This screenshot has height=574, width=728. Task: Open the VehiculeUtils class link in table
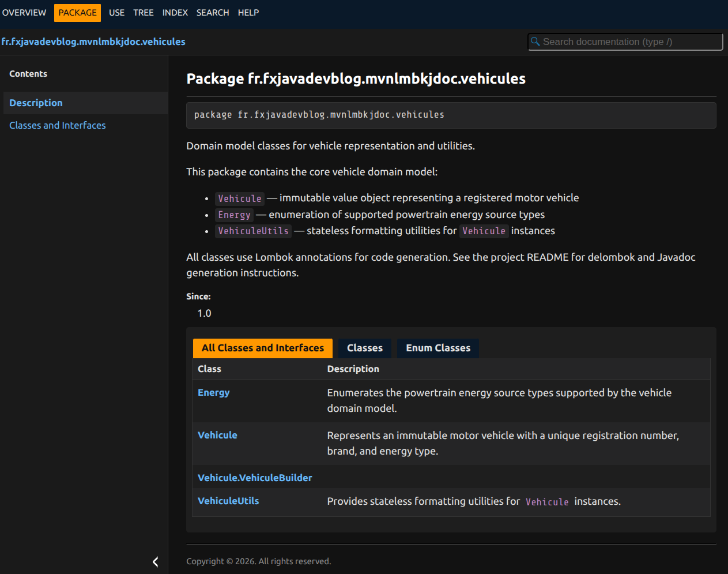pyautogui.click(x=228, y=501)
